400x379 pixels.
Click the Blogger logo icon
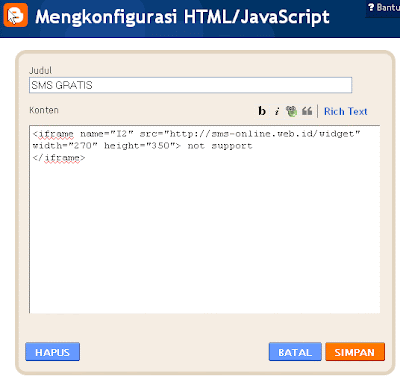tap(15, 15)
